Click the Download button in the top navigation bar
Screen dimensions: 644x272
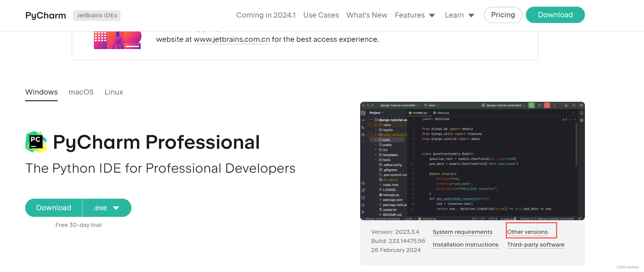[555, 15]
